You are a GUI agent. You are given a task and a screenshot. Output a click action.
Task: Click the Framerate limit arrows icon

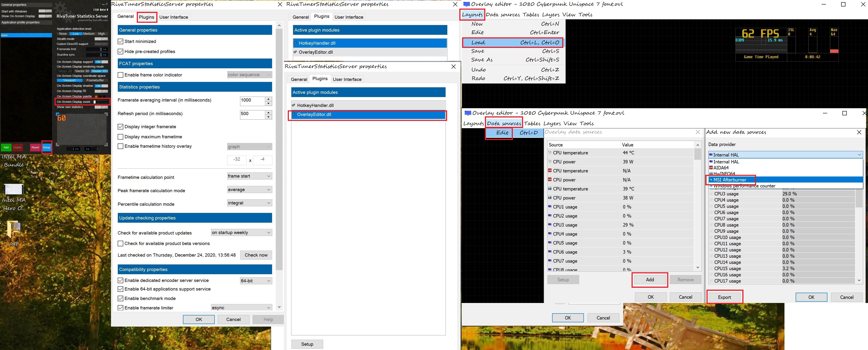click(x=105, y=50)
